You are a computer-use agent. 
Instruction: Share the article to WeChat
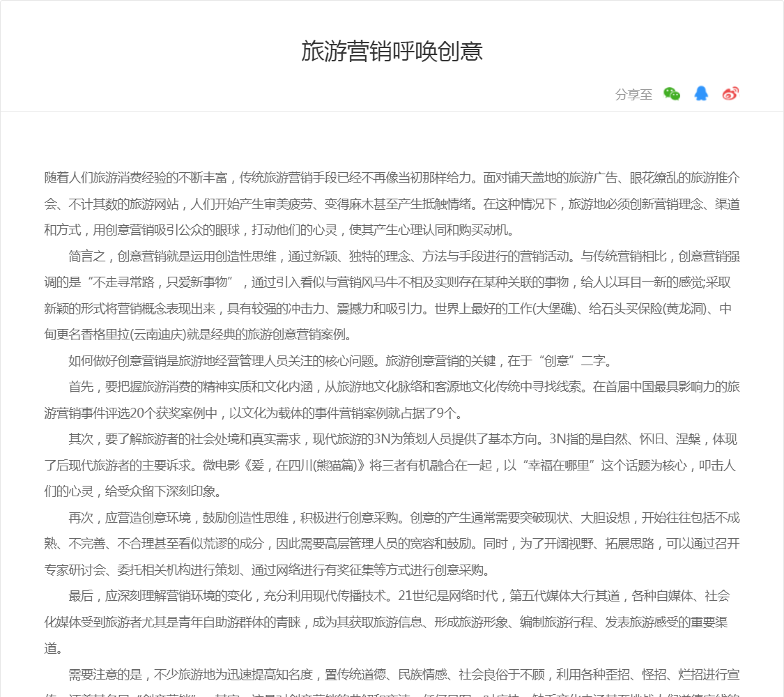coord(671,94)
